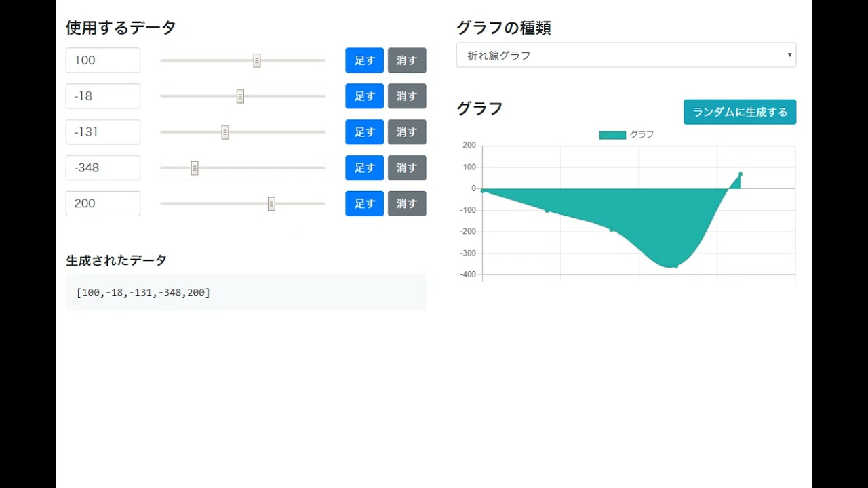Image resolution: width=868 pixels, height=488 pixels.
Task: Click the 消す button for value 100
Action: point(407,60)
